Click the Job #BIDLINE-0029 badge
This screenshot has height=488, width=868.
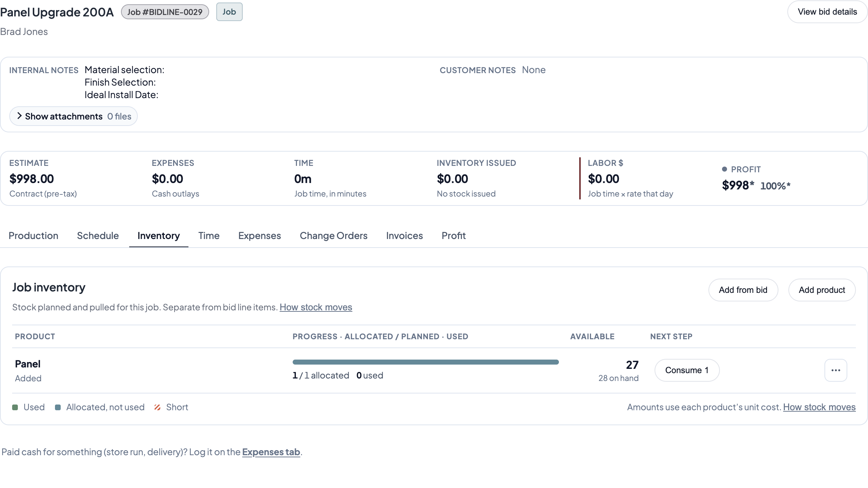click(165, 12)
